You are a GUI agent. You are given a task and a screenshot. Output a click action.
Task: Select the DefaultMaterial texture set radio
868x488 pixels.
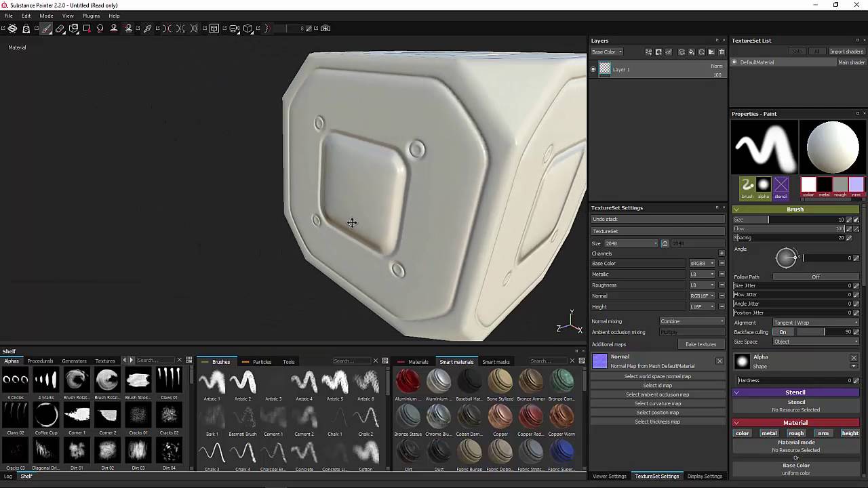(734, 62)
